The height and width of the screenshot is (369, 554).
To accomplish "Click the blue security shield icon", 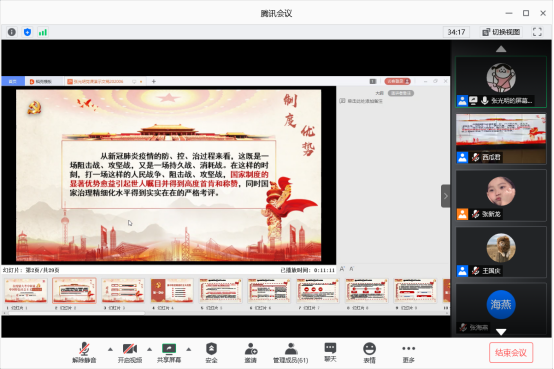I will (27, 32).
